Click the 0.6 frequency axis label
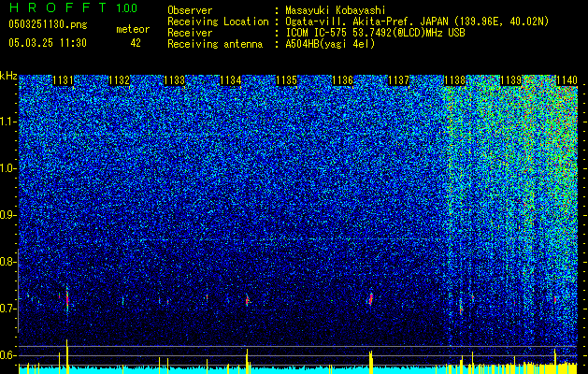The height and width of the screenshot is (374, 588). (x=7, y=355)
